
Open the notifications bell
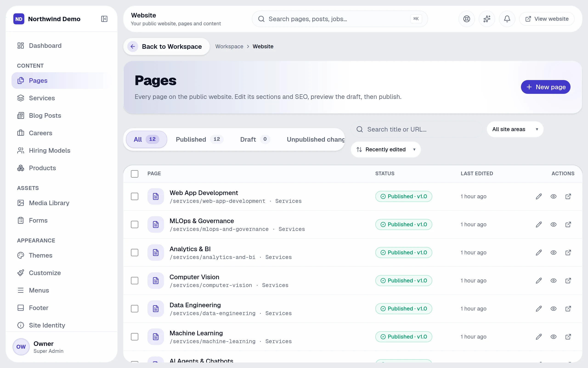507,19
